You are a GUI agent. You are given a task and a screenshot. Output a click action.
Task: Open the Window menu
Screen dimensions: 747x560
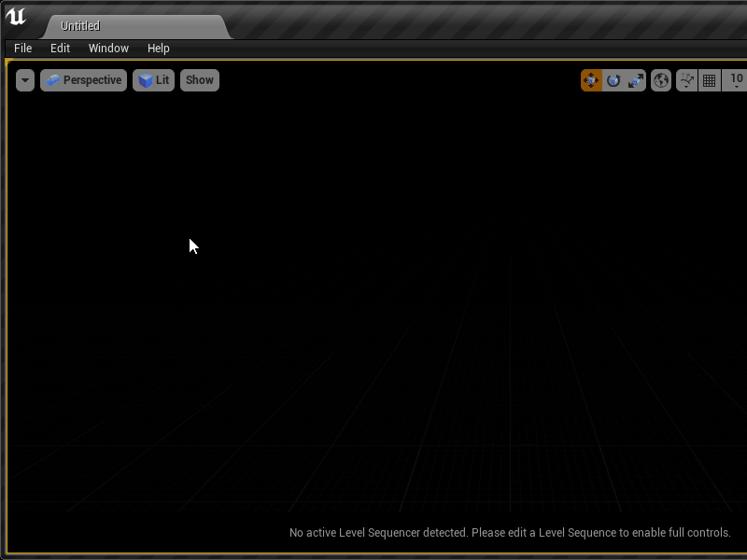tap(108, 49)
